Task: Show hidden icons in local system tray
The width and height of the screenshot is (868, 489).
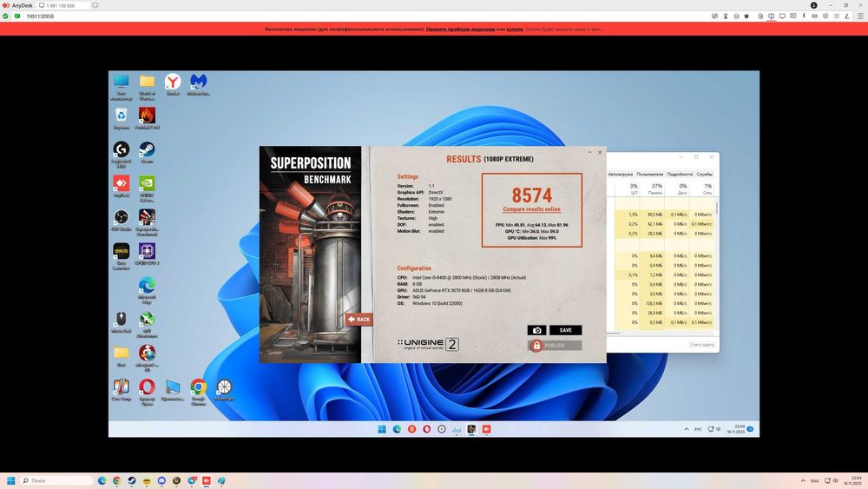Action: 803,480
